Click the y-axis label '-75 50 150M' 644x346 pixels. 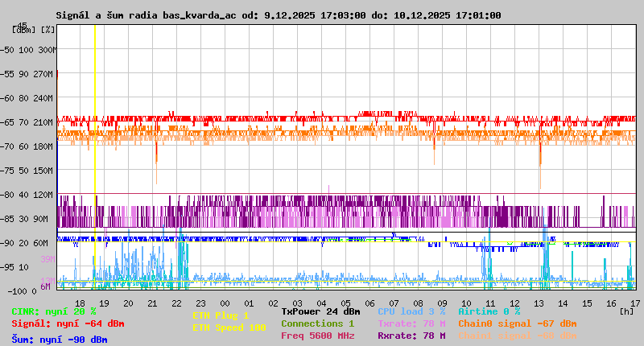click(27, 171)
